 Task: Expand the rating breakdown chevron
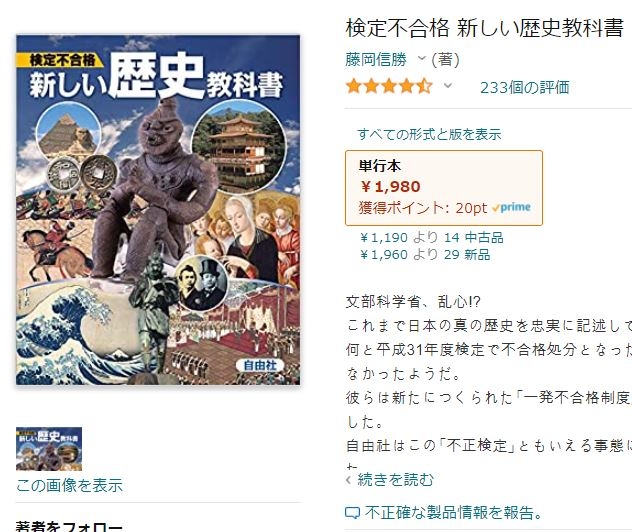click(448, 86)
